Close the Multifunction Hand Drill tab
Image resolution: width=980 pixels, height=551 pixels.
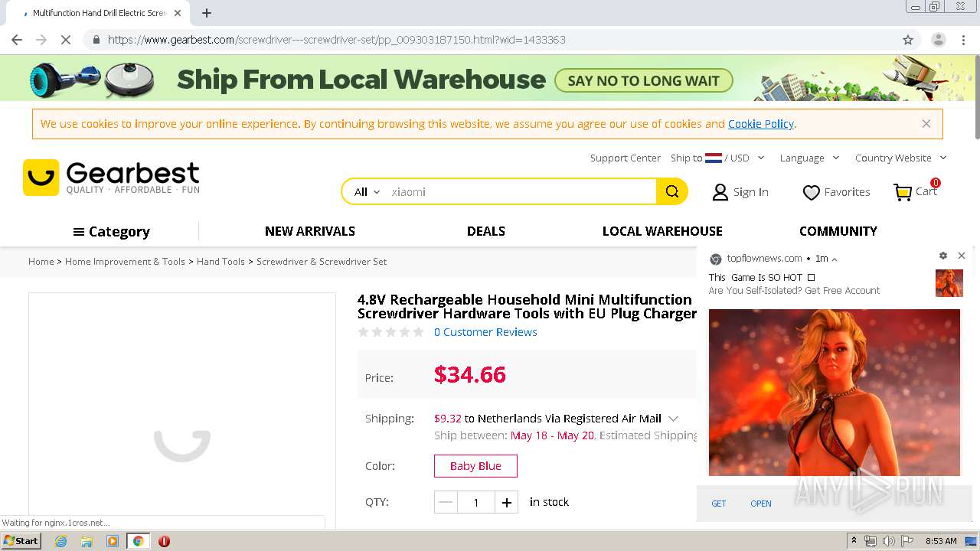tap(178, 13)
